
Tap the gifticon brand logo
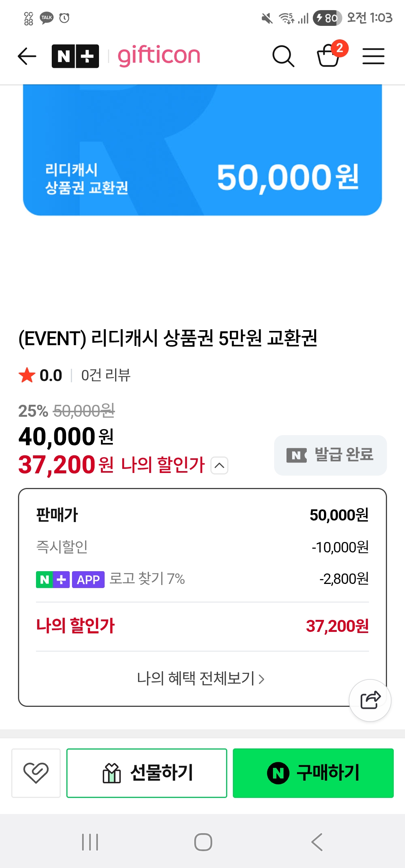coord(159,56)
